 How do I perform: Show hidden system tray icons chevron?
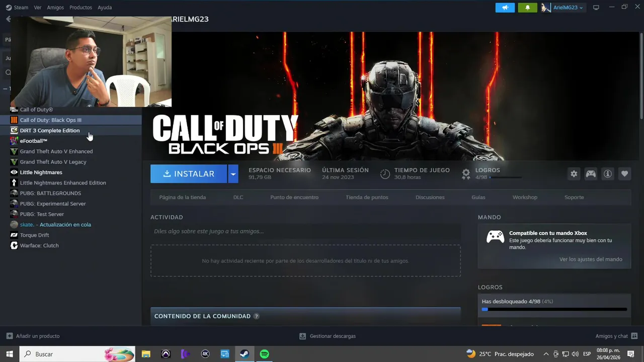[x=546, y=354]
